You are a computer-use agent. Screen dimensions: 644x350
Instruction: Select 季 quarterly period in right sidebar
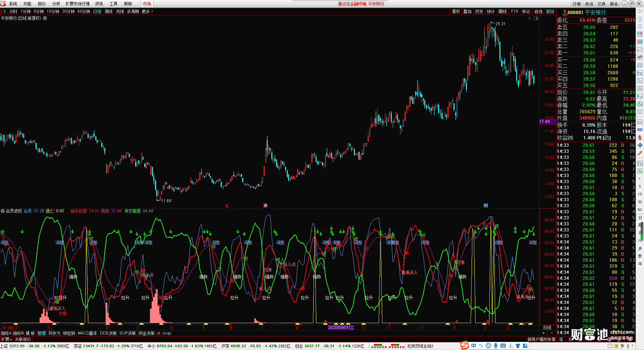pyautogui.click(x=640, y=256)
